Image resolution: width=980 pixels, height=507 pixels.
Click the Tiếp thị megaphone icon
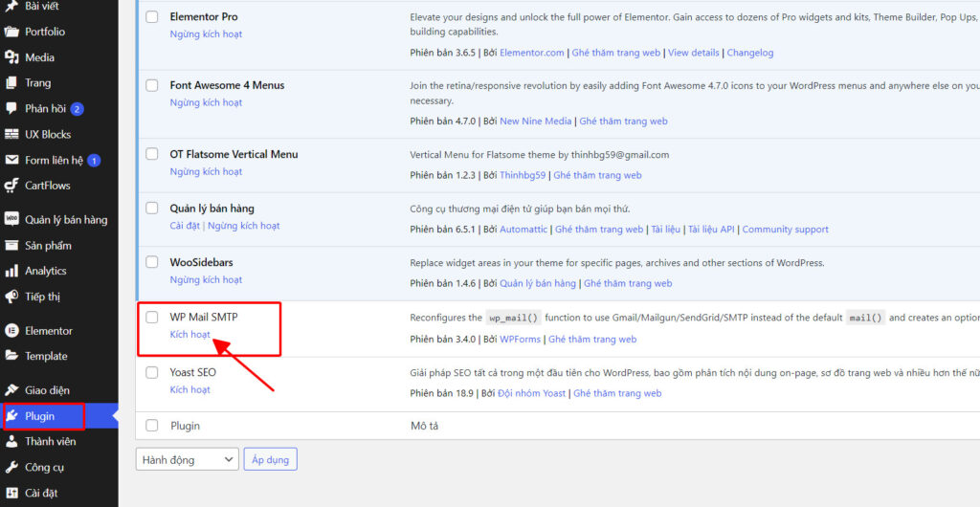point(11,297)
